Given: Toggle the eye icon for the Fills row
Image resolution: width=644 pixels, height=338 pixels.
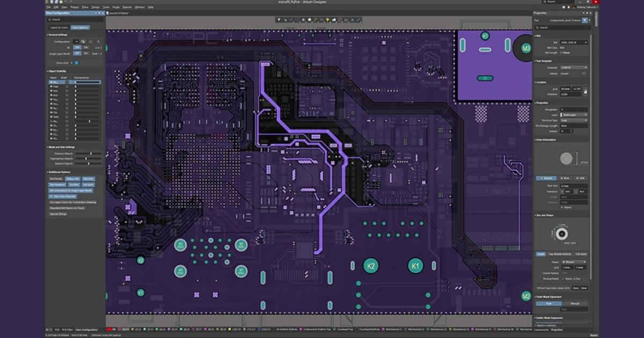Looking at the screenshot, I should click(x=51, y=113).
